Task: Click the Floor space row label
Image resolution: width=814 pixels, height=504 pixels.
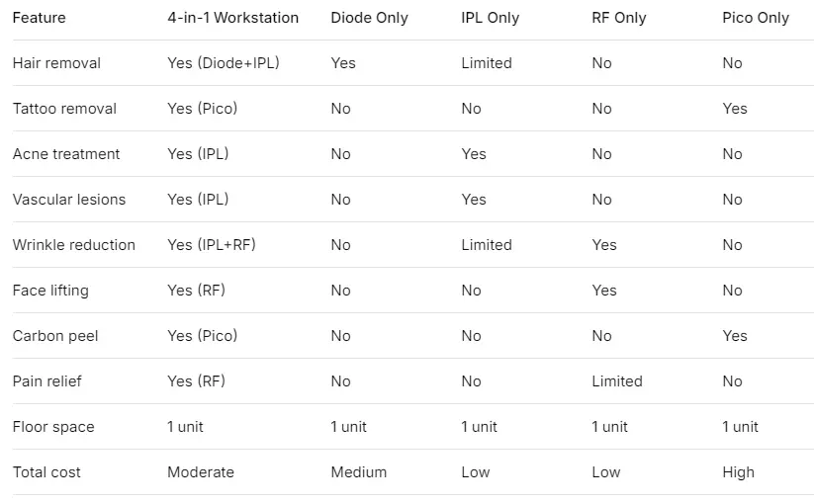Action: (x=53, y=427)
